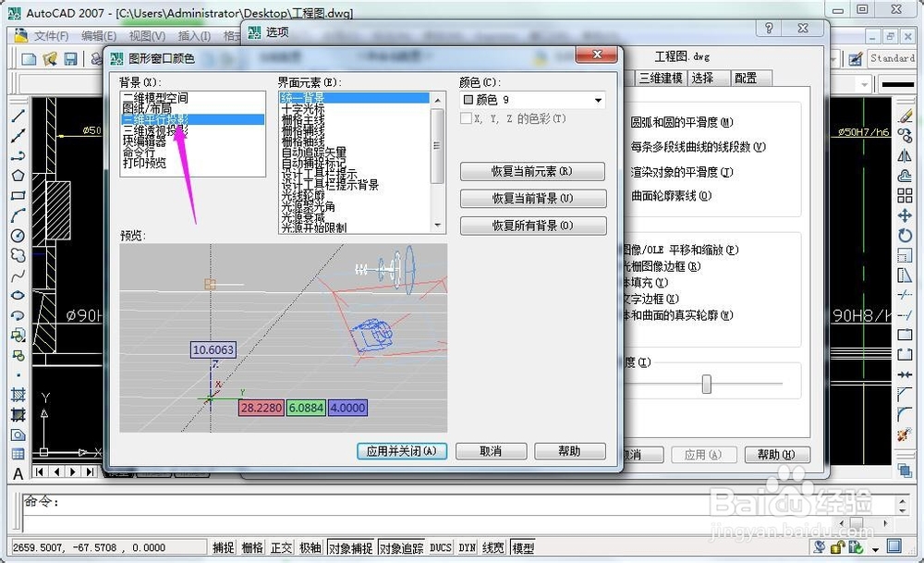Select the Revision Cloud tool
Screen dimensions: 924x563
(x=18, y=255)
